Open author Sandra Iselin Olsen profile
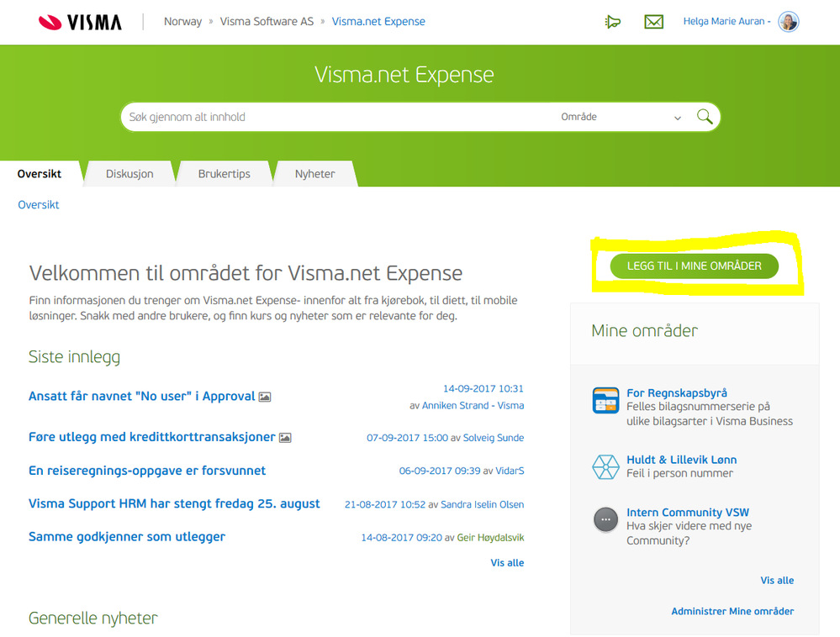This screenshot has height=637, width=840. 482,504
